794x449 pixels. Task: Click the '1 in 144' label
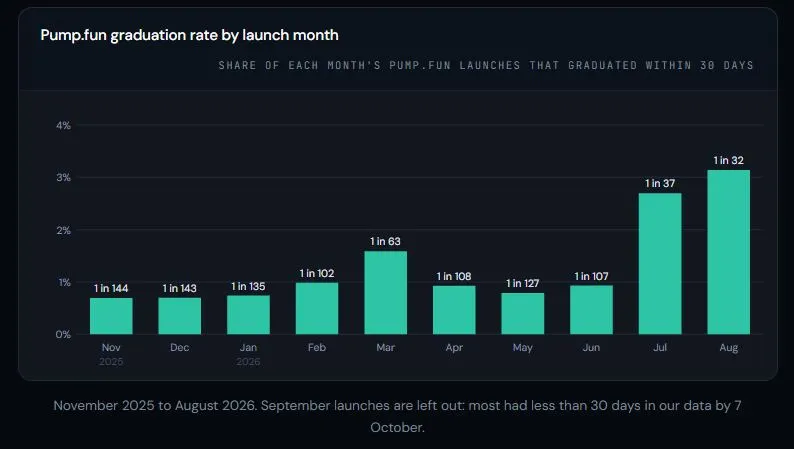[111, 289]
